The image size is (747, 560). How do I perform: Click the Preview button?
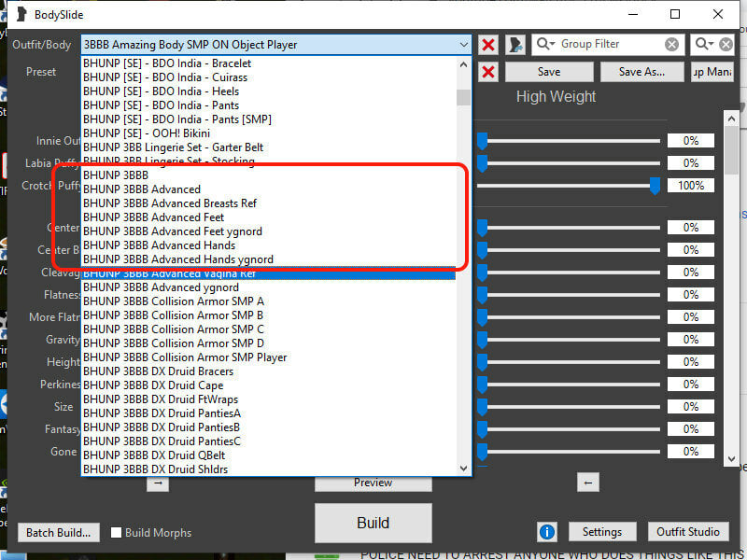coord(373,483)
